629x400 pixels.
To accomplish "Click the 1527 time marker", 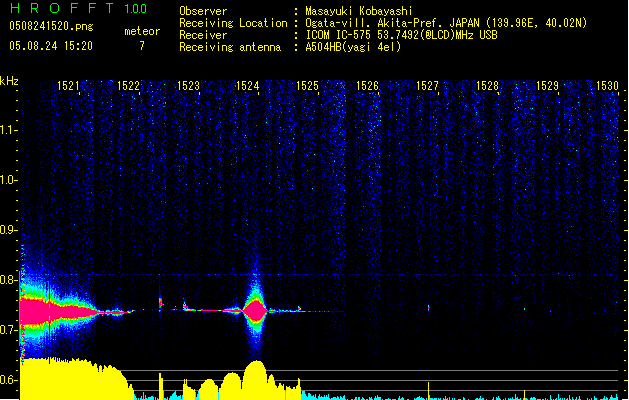I will tap(427, 87).
